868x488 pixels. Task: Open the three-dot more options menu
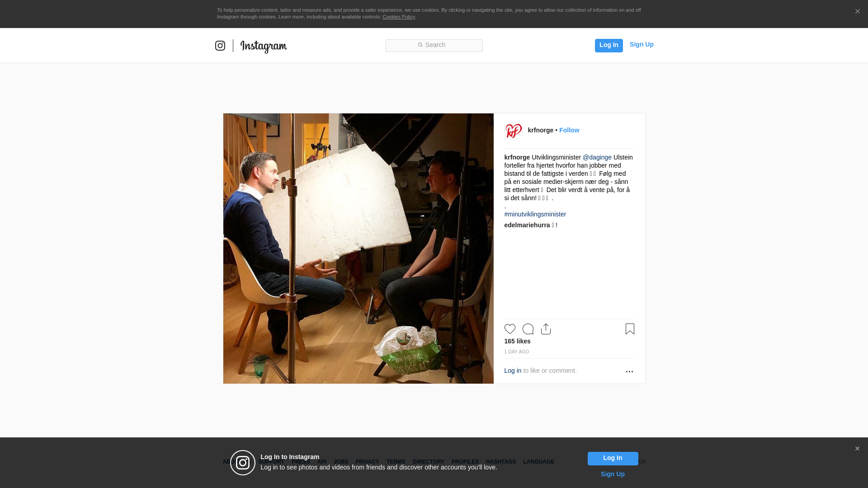pyautogui.click(x=629, y=371)
